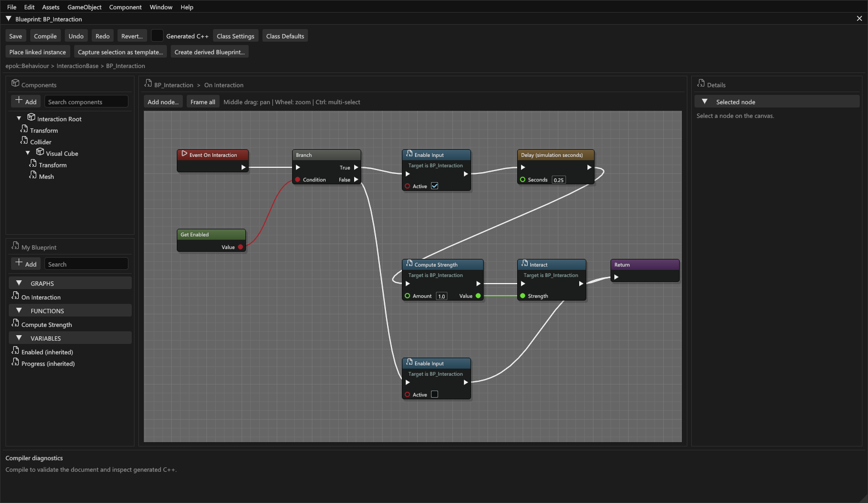Screen dimensions: 868x503
Task: Click the Progress (inherited) variable icon
Action: click(15, 362)
